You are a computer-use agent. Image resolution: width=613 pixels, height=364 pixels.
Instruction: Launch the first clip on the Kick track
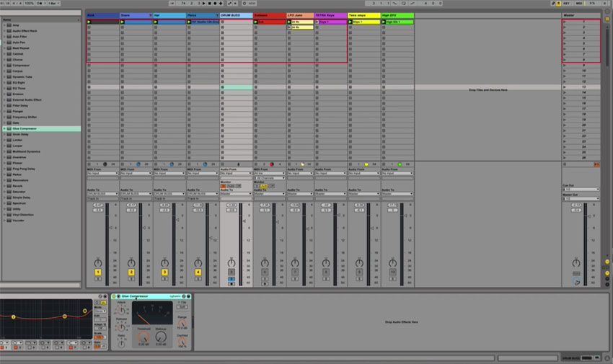pyautogui.click(x=89, y=22)
